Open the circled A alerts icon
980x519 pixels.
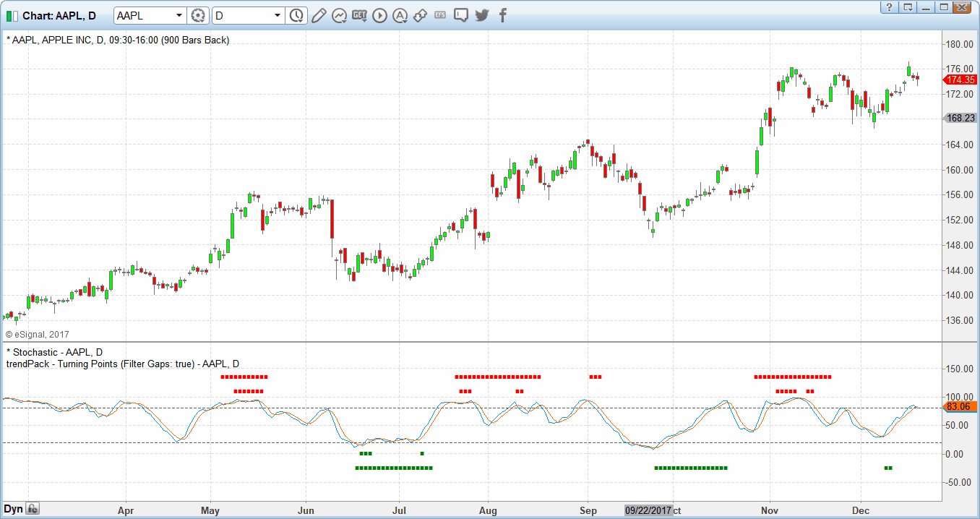click(400, 15)
